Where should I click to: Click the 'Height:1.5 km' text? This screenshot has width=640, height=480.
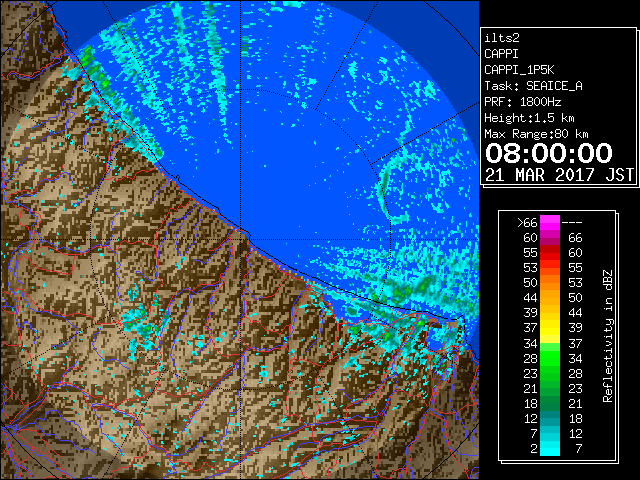[529, 118]
